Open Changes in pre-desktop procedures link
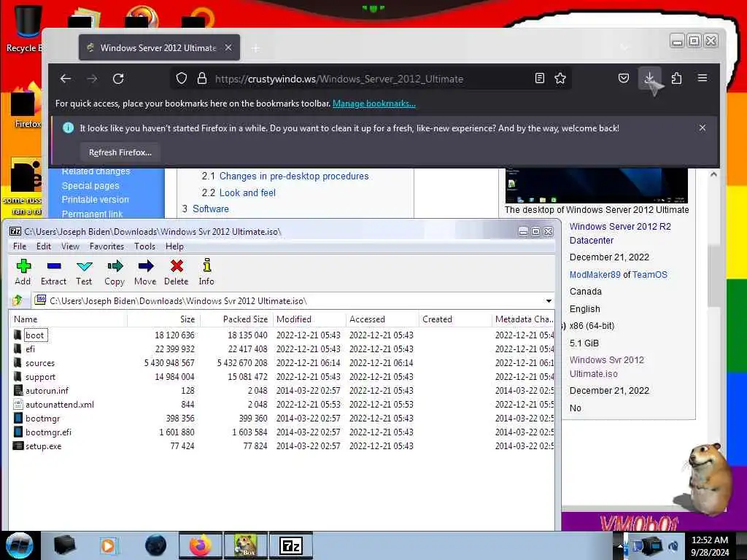Screen dimensions: 747x560 pyautogui.click(x=294, y=176)
